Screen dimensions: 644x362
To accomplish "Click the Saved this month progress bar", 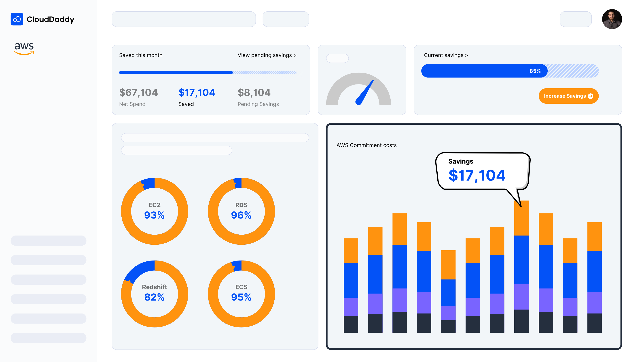I will [208, 73].
